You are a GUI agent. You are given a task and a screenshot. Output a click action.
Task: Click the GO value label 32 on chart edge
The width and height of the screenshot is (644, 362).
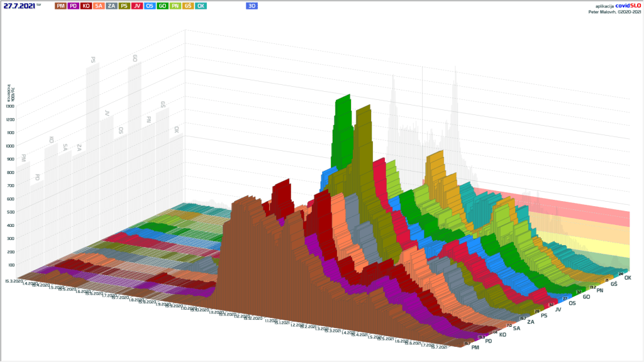click(x=579, y=292)
